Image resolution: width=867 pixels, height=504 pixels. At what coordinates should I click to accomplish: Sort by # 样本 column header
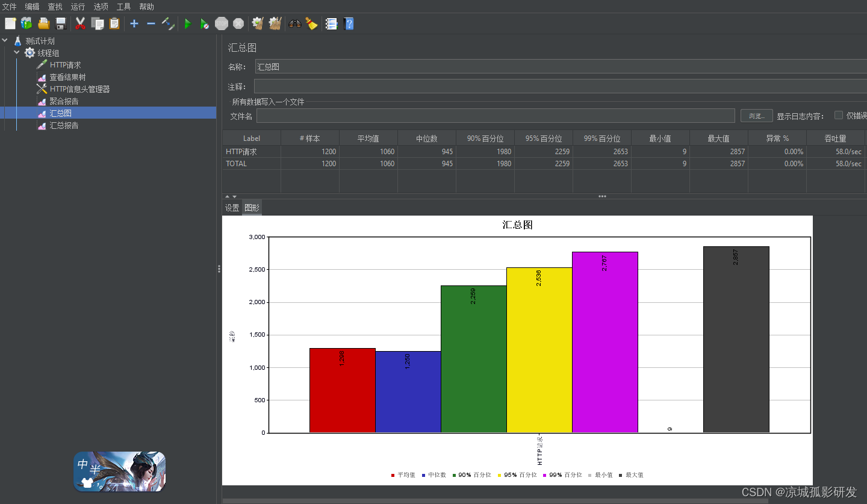click(x=310, y=138)
